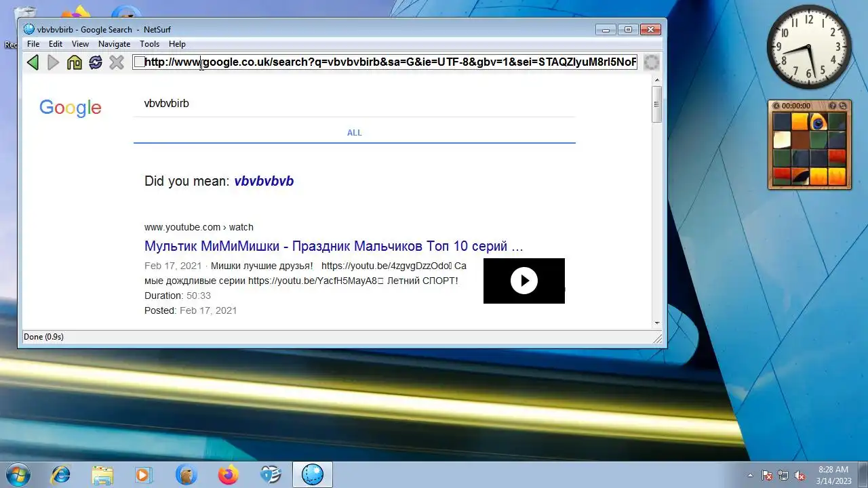Maximize the NetSurf window
The height and width of the screenshot is (488, 868).
[628, 29]
